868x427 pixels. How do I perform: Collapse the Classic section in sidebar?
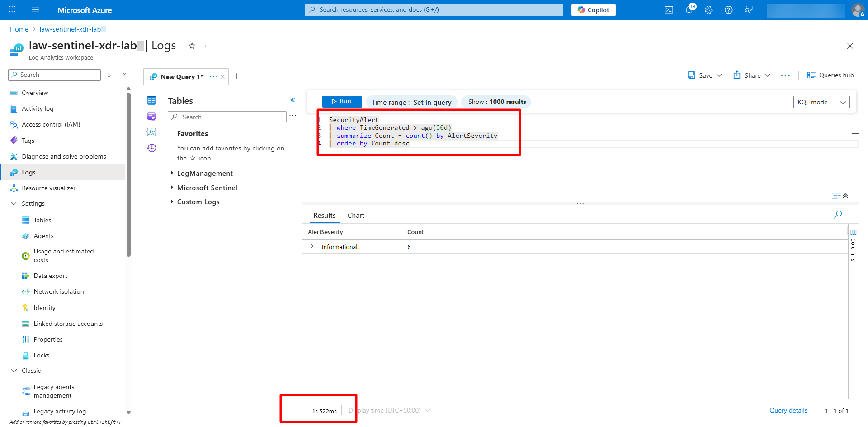tap(14, 371)
